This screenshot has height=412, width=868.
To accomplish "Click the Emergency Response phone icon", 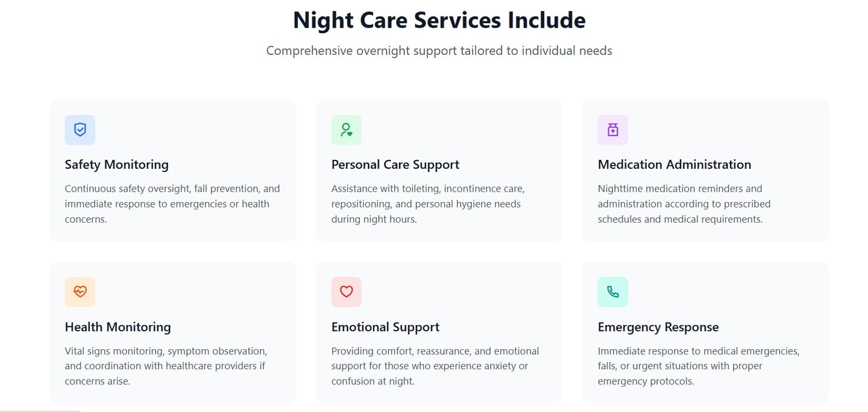I will point(612,292).
